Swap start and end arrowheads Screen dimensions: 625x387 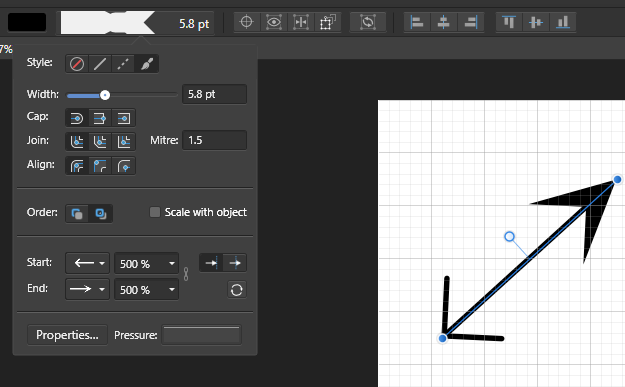(x=237, y=290)
